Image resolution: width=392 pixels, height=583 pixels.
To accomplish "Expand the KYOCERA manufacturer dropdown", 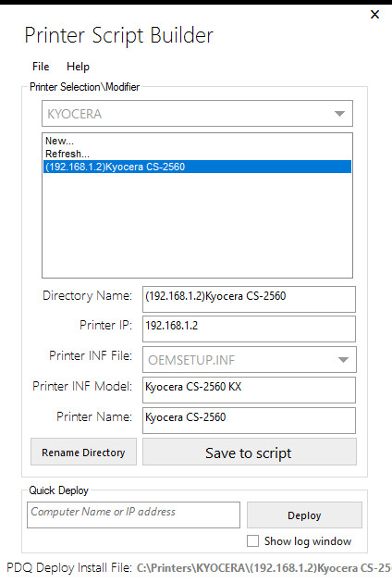I will point(197,114).
